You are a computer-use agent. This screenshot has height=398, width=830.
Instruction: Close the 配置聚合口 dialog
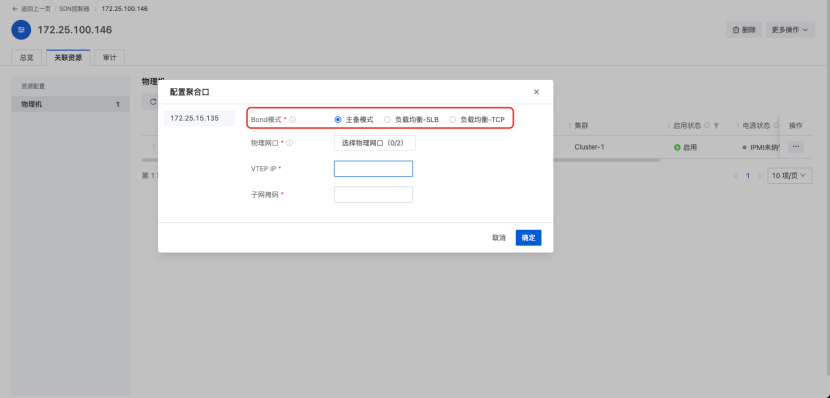coord(536,92)
